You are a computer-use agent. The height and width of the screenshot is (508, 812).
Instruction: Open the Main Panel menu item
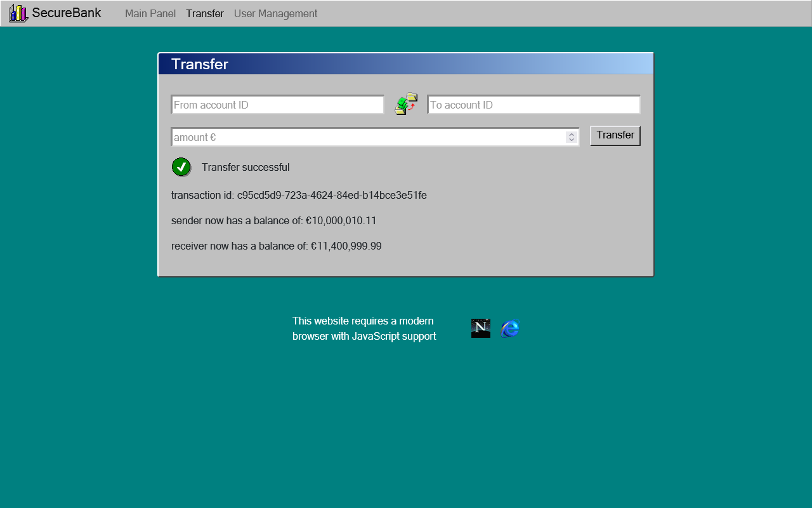pos(150,13)
